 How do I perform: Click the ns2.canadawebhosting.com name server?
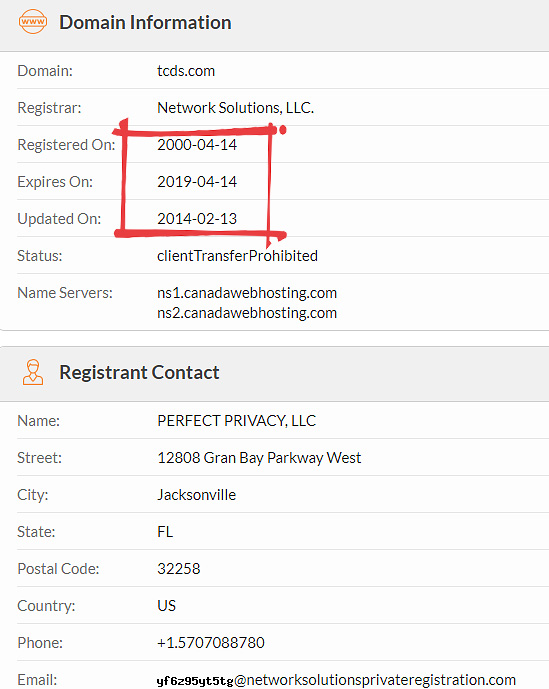[x=247, y=313]
